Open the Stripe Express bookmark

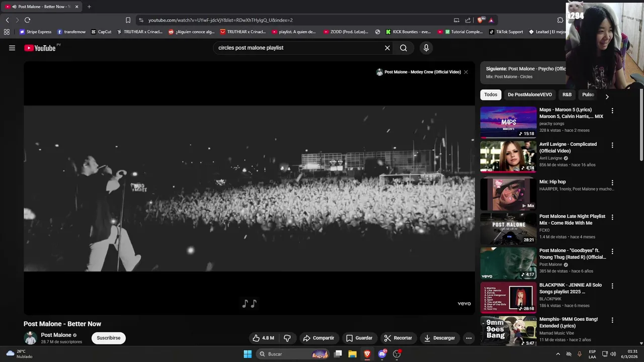click(x=35, y=32)
